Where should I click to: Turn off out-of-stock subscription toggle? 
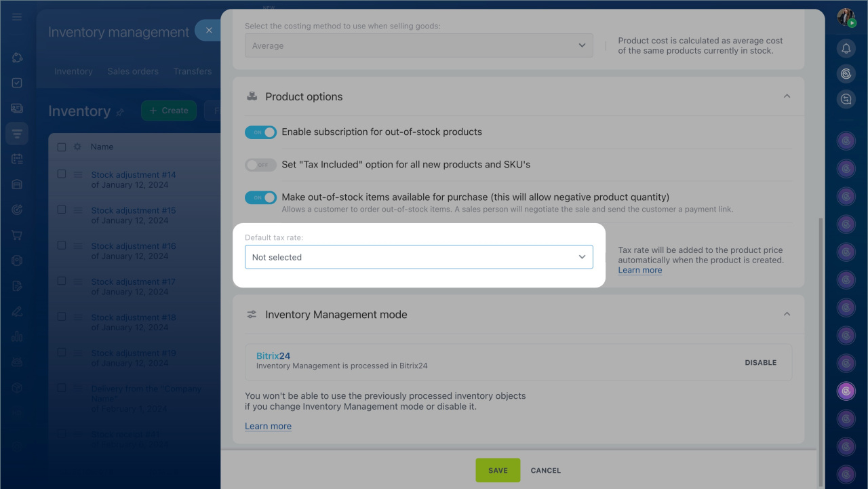pos(260,132)
